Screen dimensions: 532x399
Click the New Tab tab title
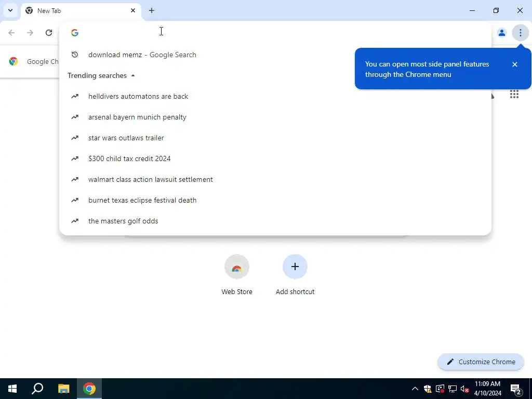pos(49,11)
